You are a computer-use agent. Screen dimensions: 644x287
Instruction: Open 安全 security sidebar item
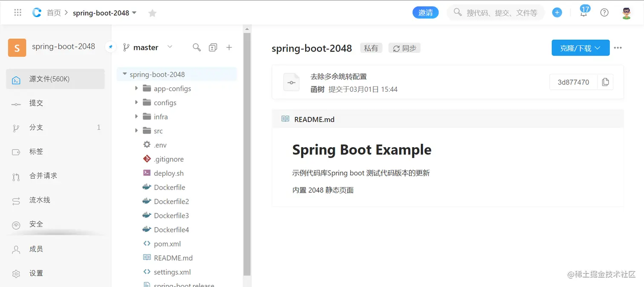coord(55,224)
